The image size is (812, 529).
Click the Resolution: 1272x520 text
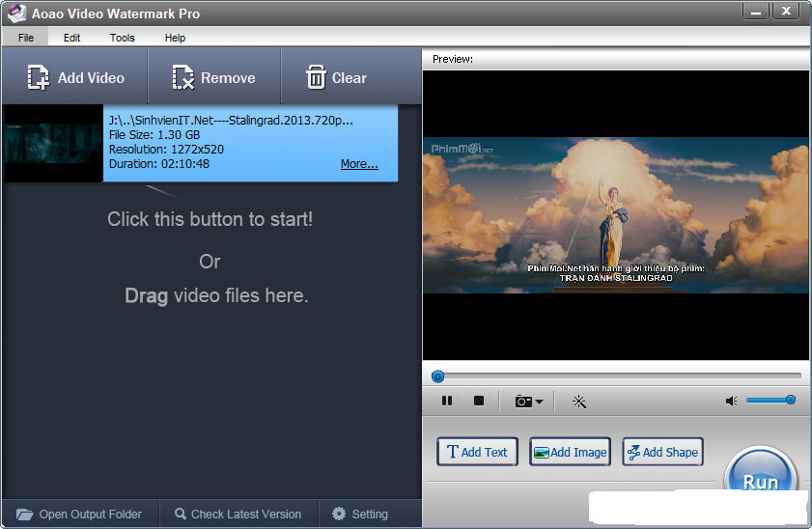166,150
